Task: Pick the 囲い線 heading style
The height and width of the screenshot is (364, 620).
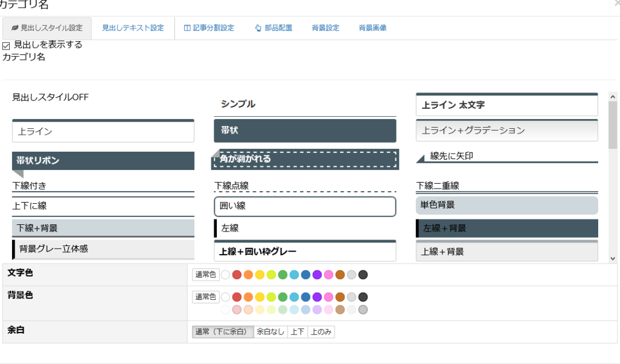Action: pyautogui.click(x=305, y=206)
